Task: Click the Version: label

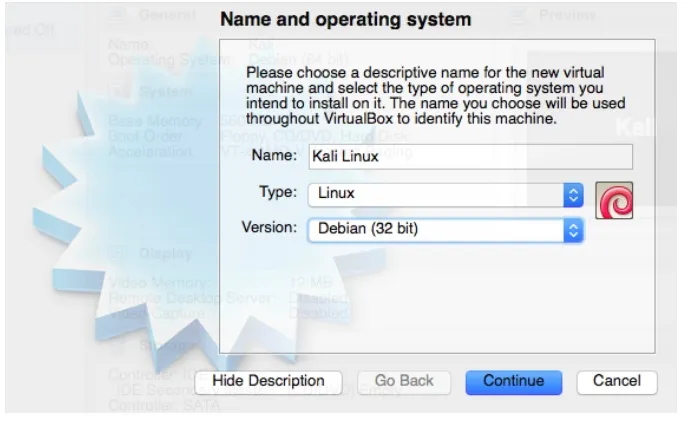Action: 269,228
